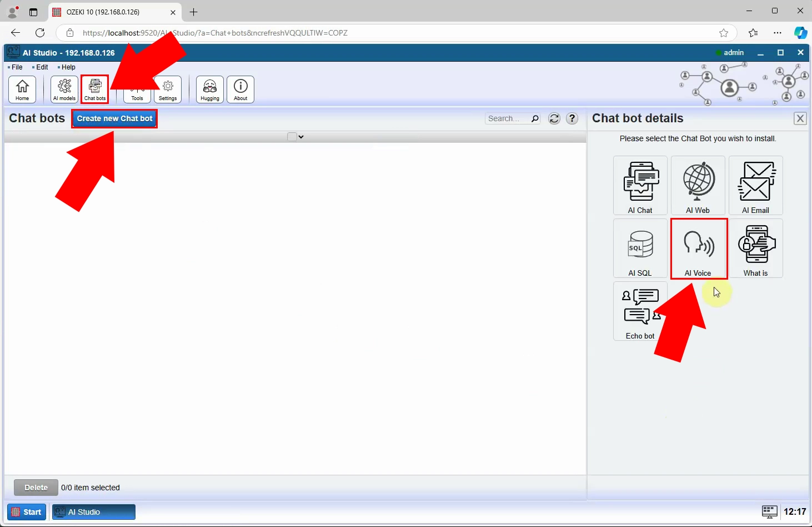Image resolution: width=812 pixels, height=527 pixels.
Task: Select the What is bot type
Action: 756,248
